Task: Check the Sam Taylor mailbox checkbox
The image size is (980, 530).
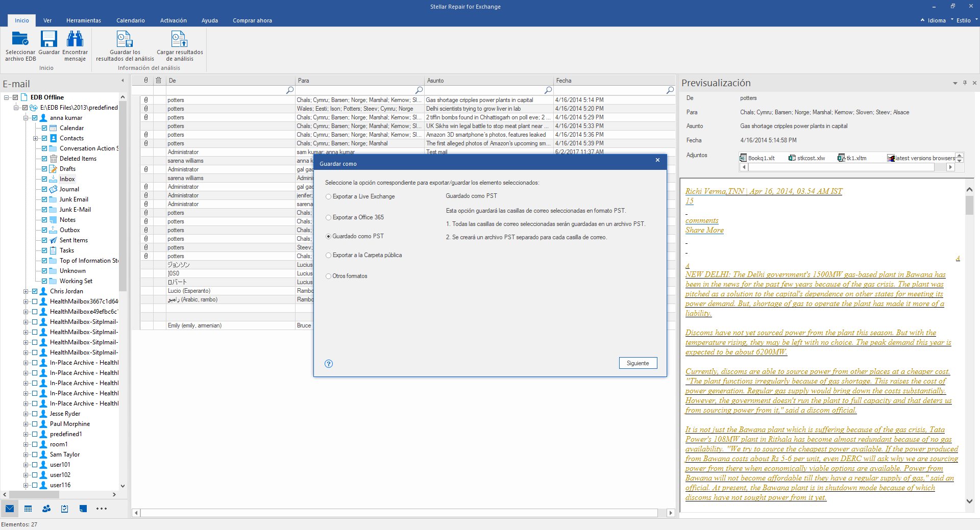Action: coord(35,455)
